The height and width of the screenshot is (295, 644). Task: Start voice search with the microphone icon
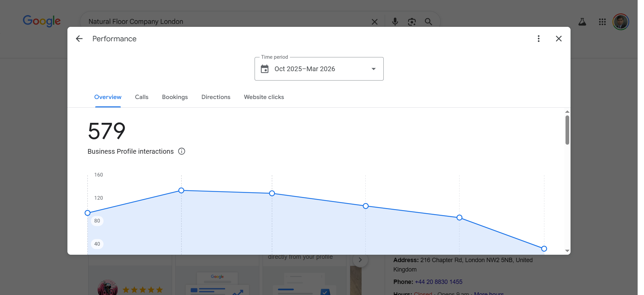coord(395,21)
